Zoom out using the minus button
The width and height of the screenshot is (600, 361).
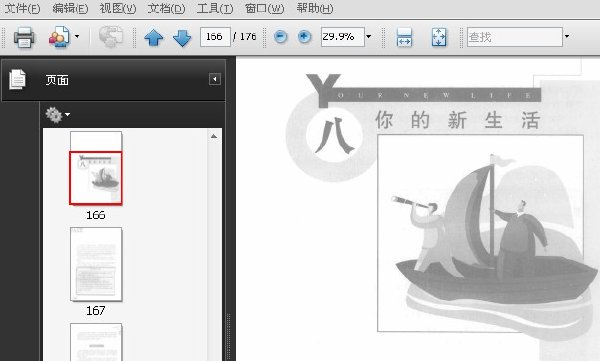pos(280,37)
